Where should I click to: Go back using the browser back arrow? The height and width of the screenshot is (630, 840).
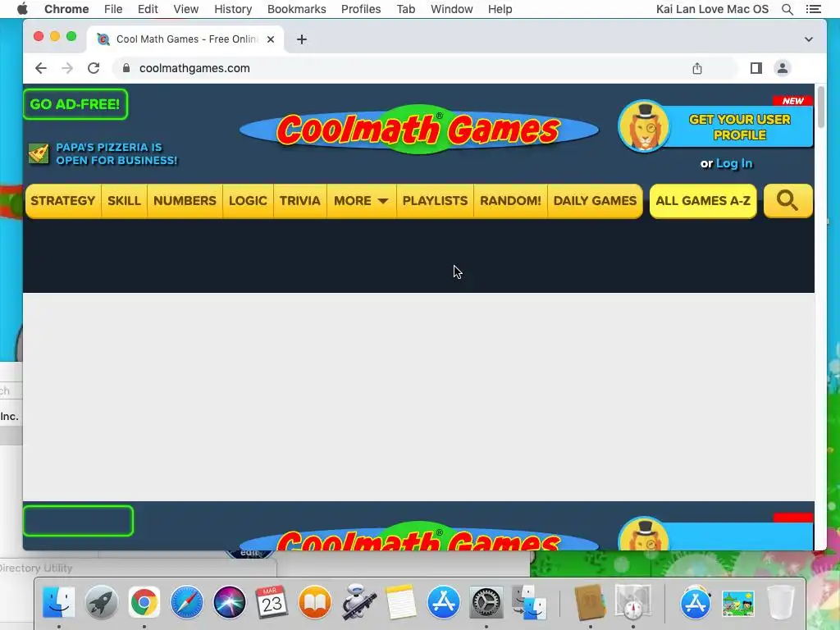pos(41,68)
